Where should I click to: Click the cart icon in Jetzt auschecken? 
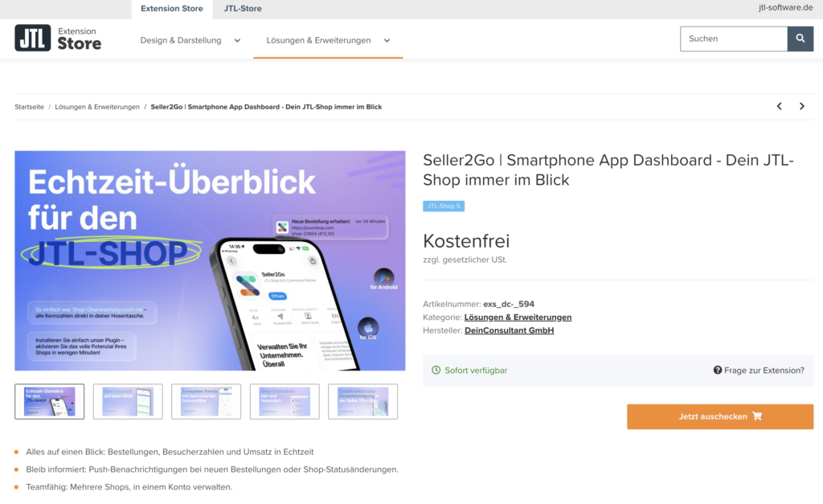[x=757, y=416]
